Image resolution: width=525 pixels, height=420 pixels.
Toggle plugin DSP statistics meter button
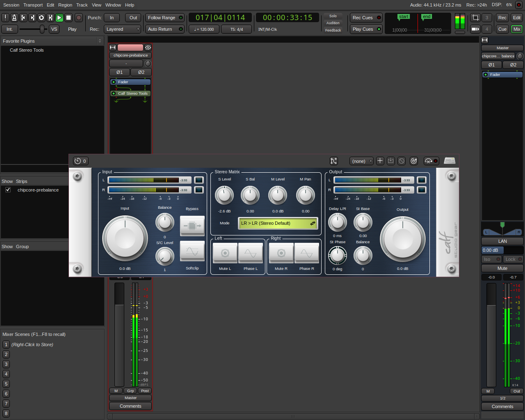click(x=431, y=161)
